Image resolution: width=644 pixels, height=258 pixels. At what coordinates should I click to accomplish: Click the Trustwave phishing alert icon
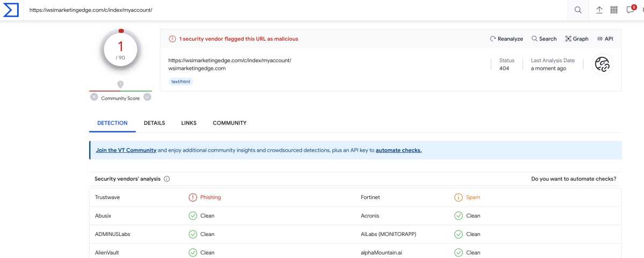point(193,197)
